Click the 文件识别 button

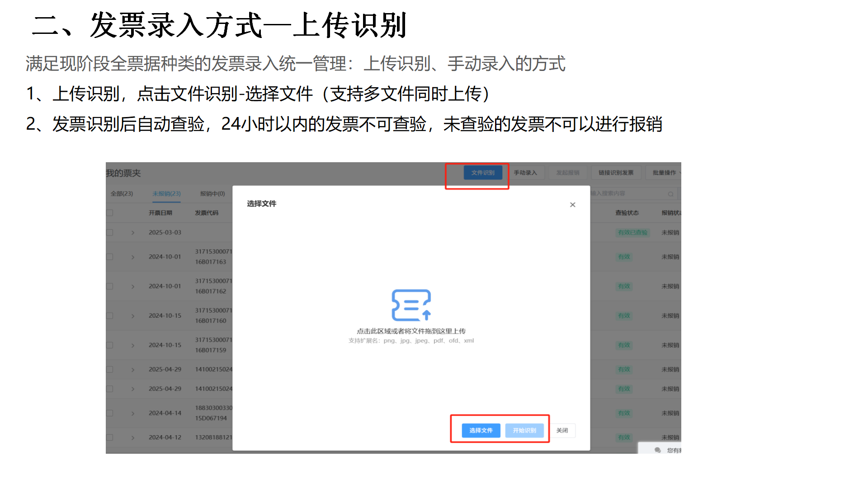(x=482, y=173)
